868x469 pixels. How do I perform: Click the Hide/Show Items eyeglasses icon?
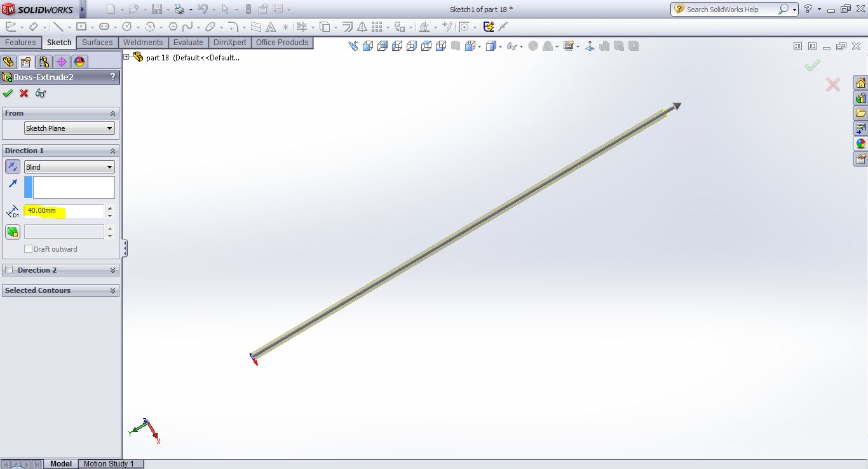point(512,46)
